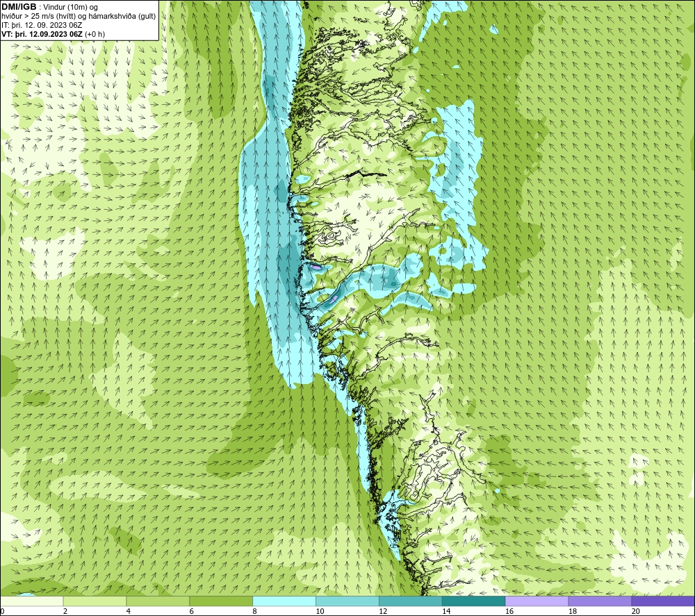Click the legend scale number 12
Viewport: 695px width, 616px height.
(383, 611)
